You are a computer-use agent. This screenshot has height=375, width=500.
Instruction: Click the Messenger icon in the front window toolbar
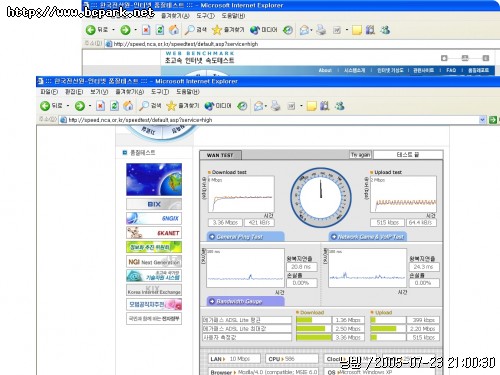(339, 106)
